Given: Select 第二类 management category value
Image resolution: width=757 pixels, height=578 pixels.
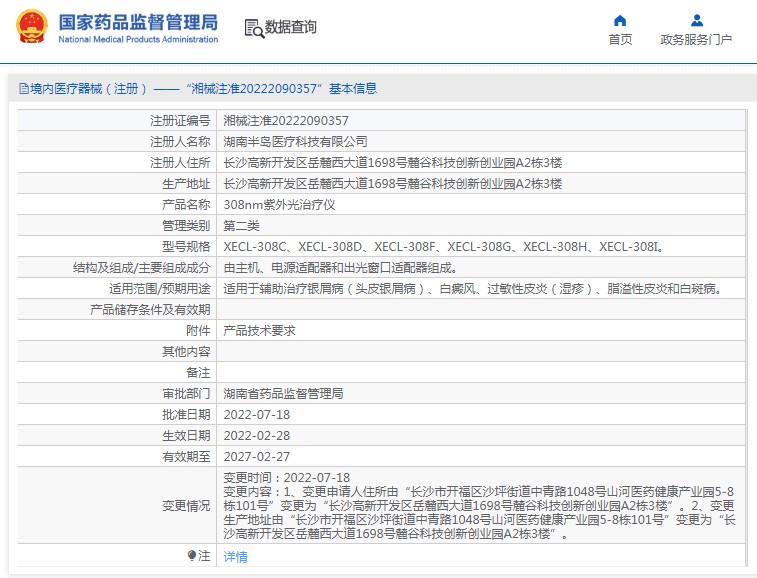Looking at the screenshot, I should point(241,226).
